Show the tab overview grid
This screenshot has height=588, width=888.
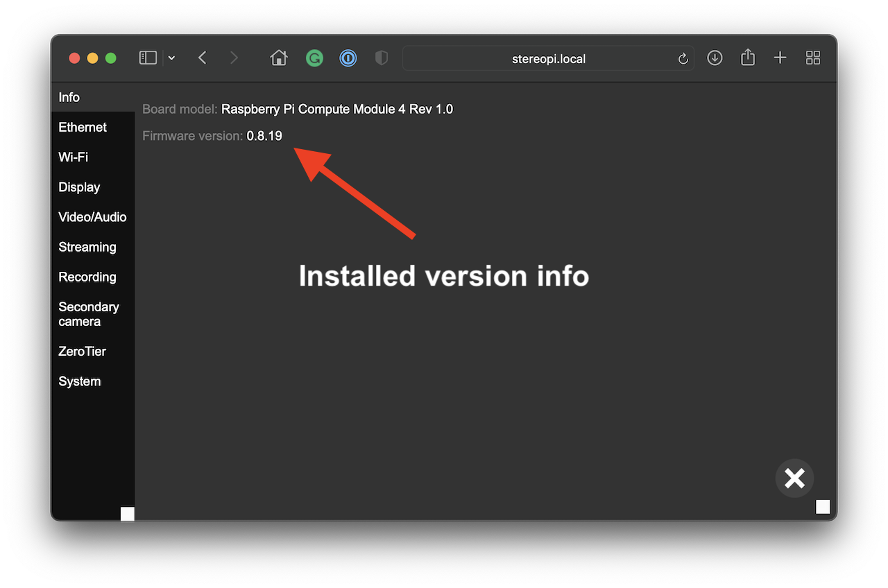point(812,58)
